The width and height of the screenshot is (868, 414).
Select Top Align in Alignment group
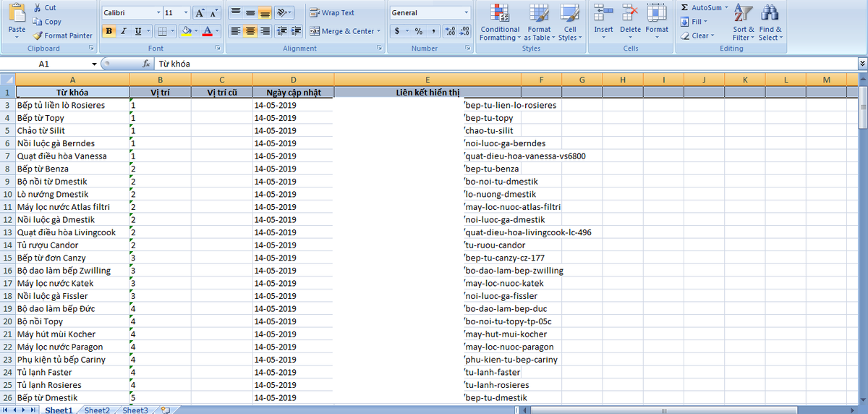click(x=236, y=13)
